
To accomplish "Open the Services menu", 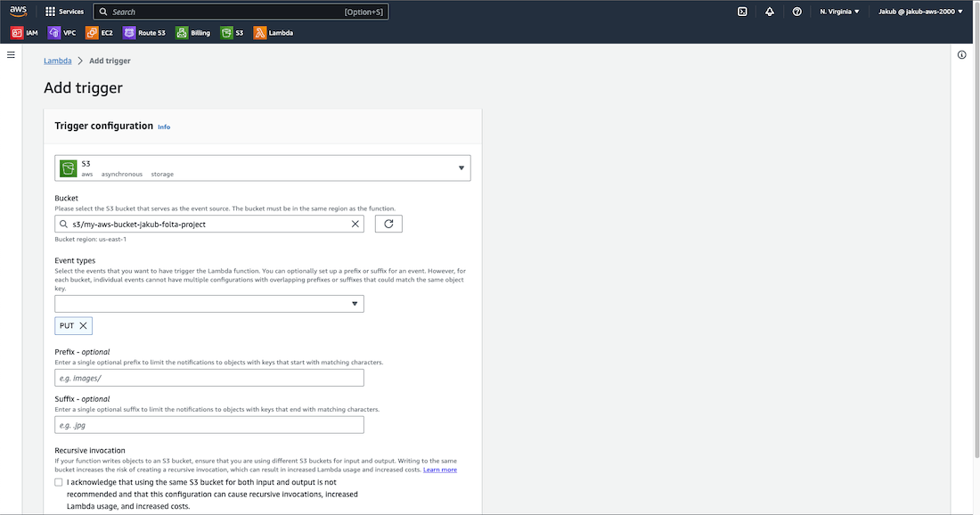I will pos(64,12).
